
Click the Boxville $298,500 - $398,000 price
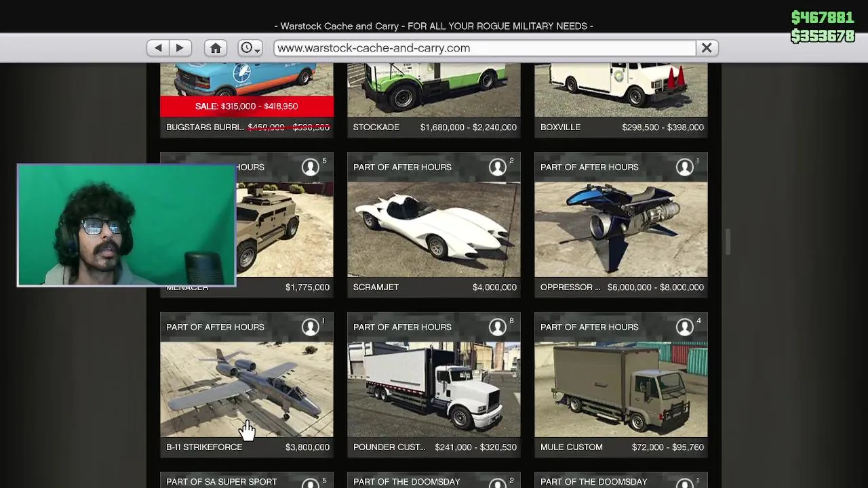coord(663,127)
